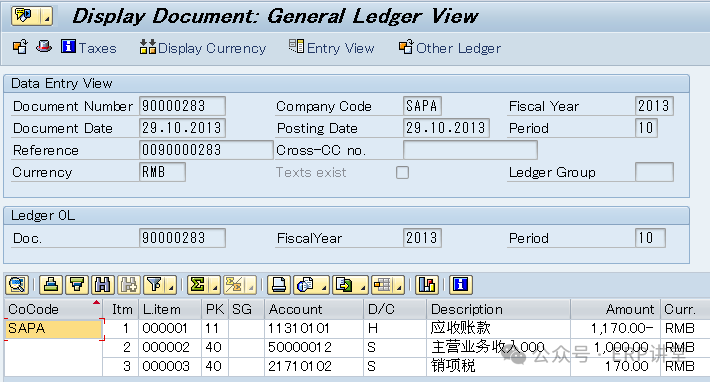Expand the Set Filter dropdown arrow
Image resolution: width=710 pixels, height=382 pixels.
point(171,286)
